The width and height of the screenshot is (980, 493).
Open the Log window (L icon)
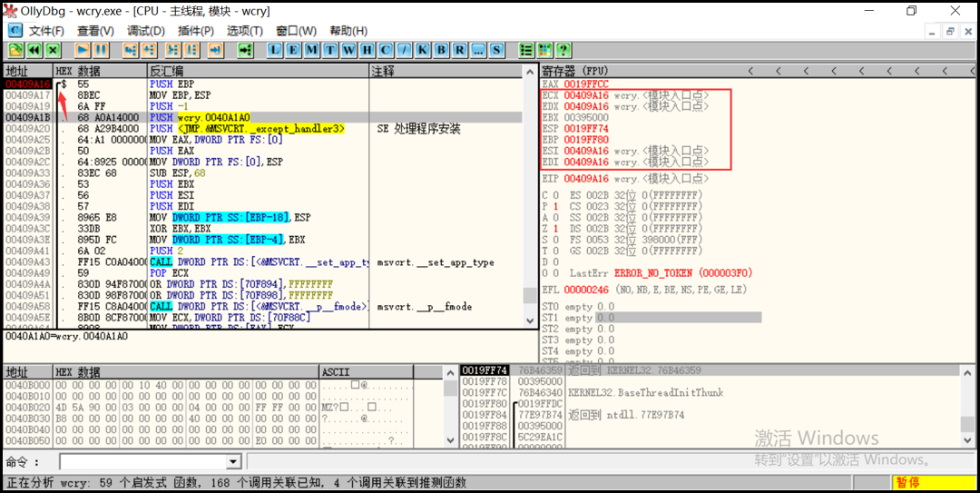click(276, 49)
